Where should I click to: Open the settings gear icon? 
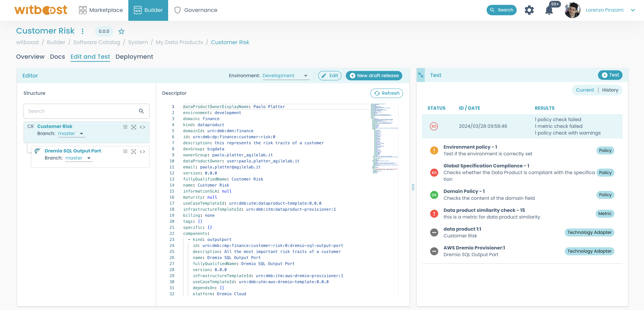click(x=529, y=10)
